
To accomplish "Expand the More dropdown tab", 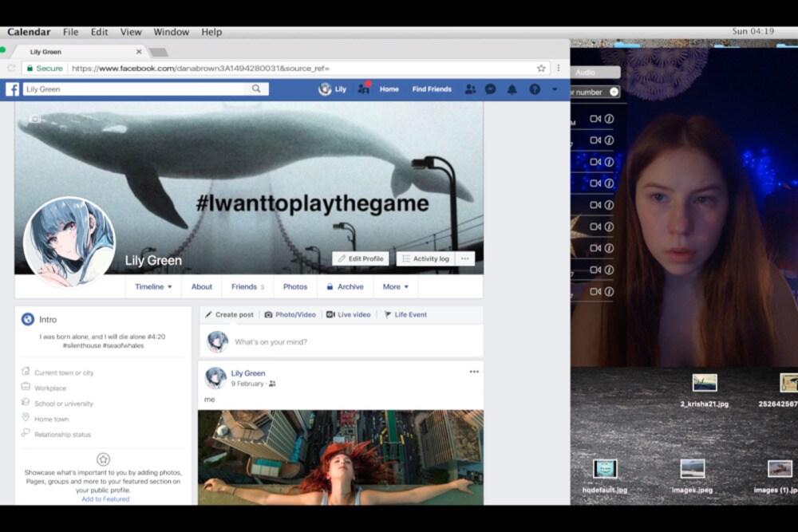I will pos(395,287).
